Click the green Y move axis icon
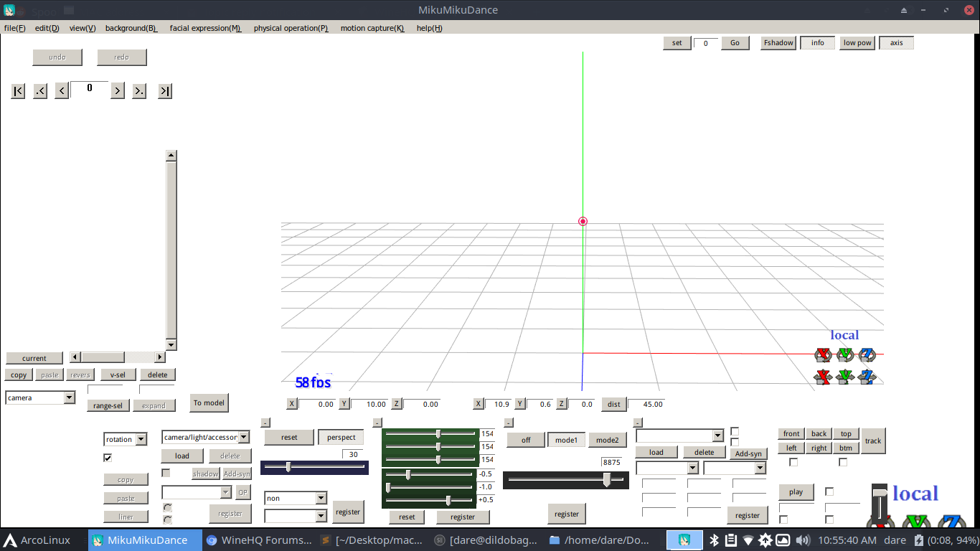This screenshot has width=980, height=551. [845, 376]
